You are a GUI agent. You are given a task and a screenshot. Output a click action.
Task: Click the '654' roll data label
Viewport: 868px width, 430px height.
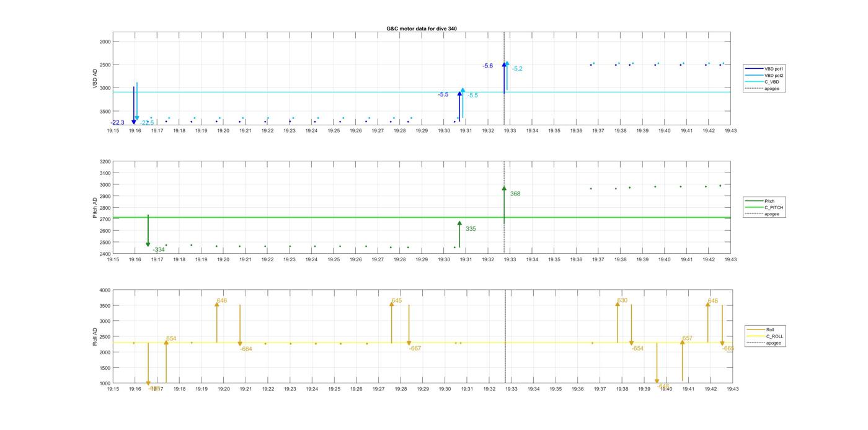171,339
